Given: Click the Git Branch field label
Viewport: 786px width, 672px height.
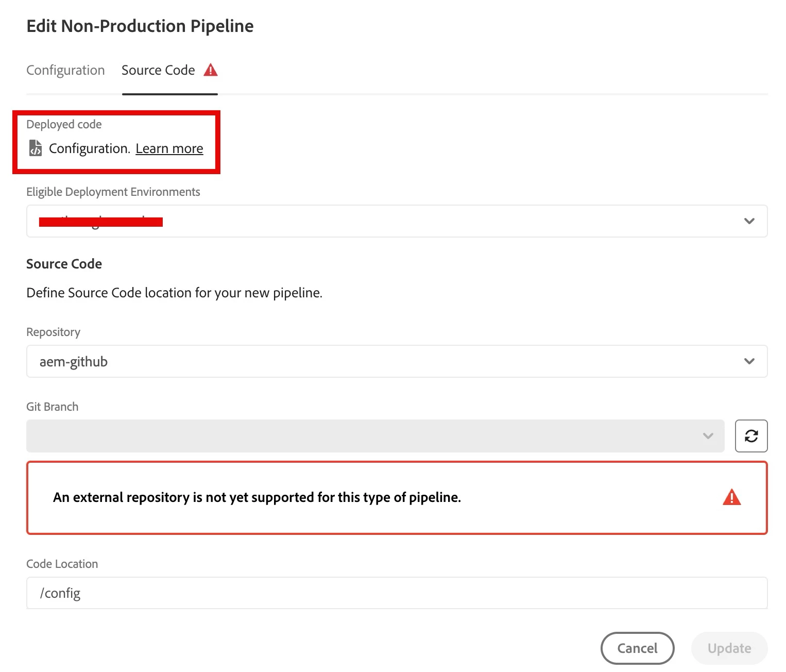Looking at the screenshot, I should pos(53,407).
